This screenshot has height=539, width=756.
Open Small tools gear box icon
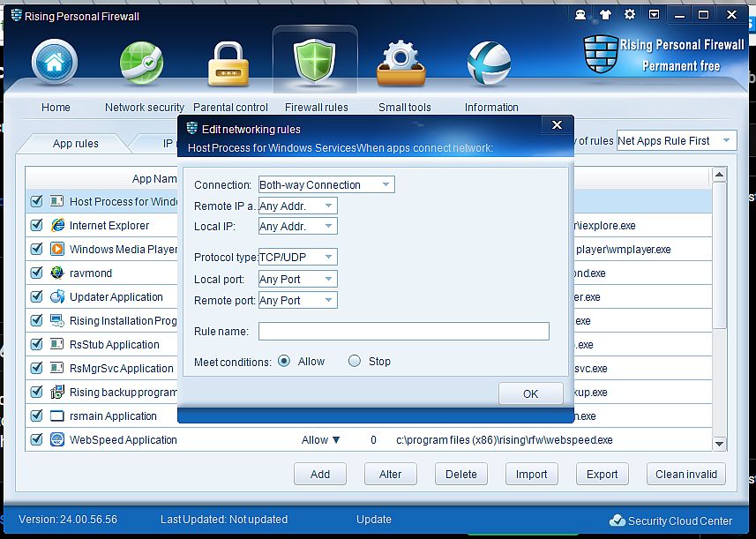tap(401, 64)
